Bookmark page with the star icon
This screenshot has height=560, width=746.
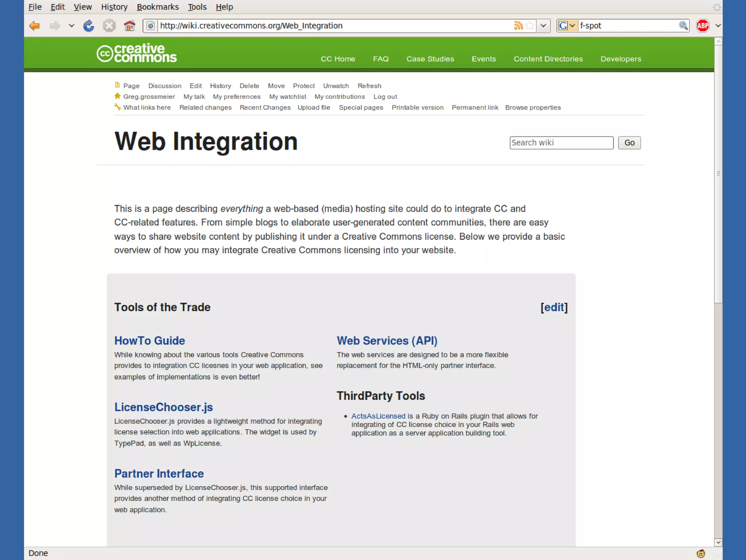point(530,26)
